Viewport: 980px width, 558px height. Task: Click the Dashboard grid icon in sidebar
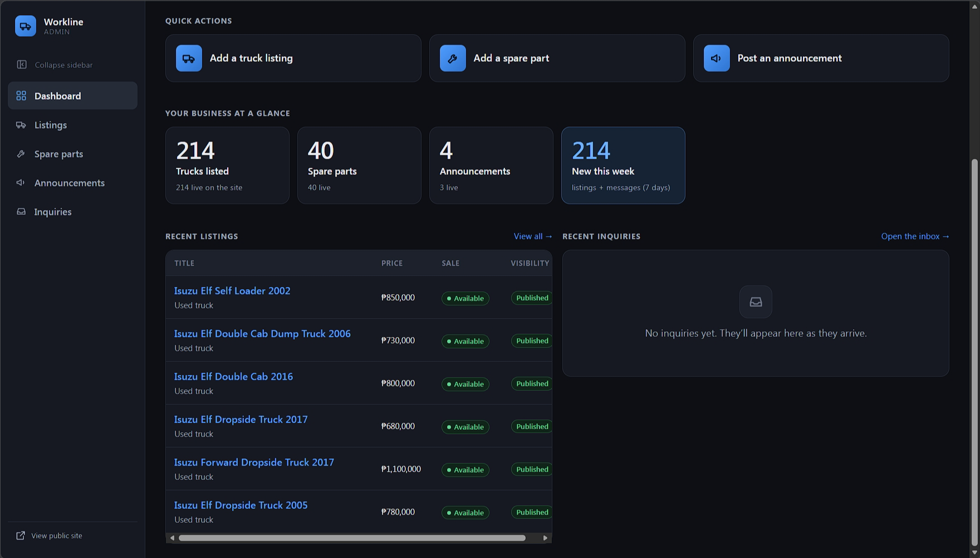(21, 96)
